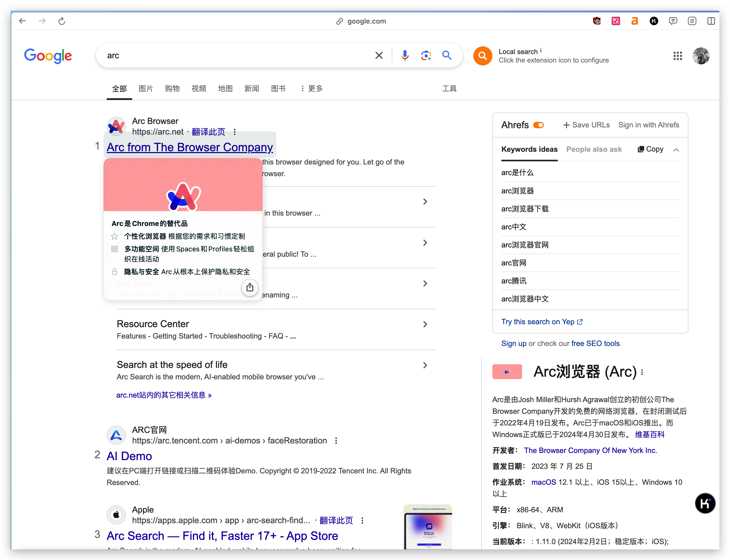Open the 更多 search categories dropdown

click(x=313, y=88)
